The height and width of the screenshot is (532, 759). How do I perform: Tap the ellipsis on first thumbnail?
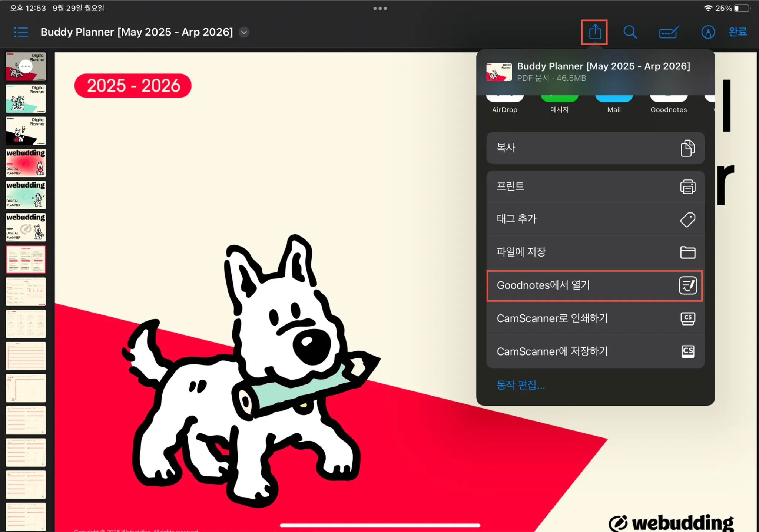click(x=26, y=67)
